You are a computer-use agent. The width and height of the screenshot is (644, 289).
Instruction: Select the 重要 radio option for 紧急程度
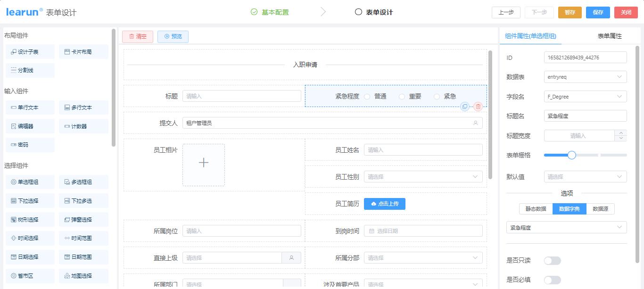tap(402, 96)
